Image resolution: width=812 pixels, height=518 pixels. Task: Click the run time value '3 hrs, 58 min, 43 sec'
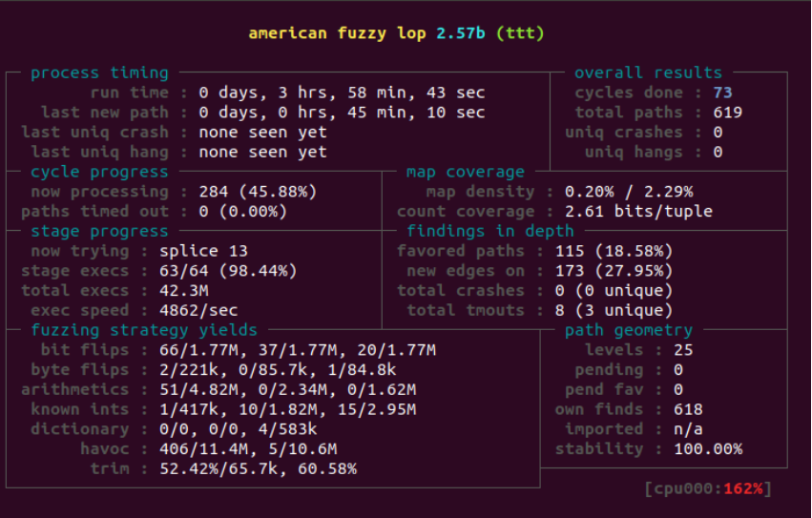click(381, 93)
